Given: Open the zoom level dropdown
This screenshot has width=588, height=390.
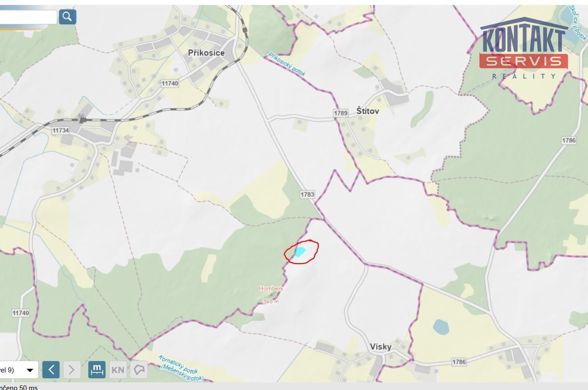Looking at the screenshot, I should (18, 370).
